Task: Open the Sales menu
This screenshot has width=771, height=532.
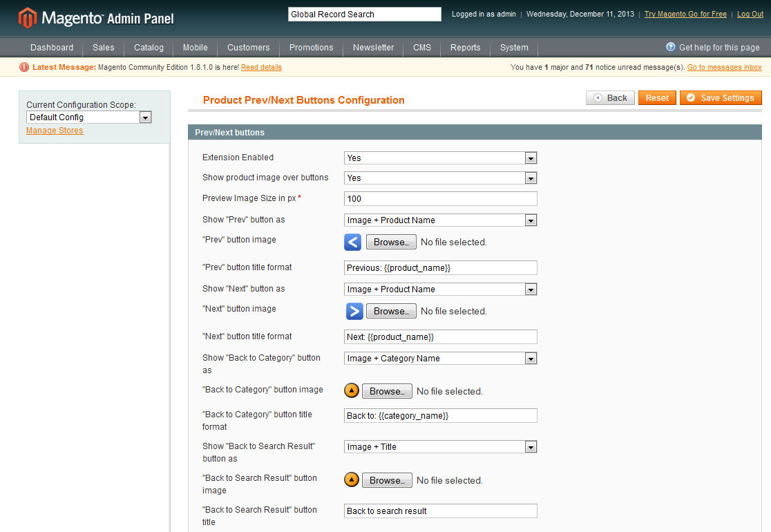Action: 103,48
